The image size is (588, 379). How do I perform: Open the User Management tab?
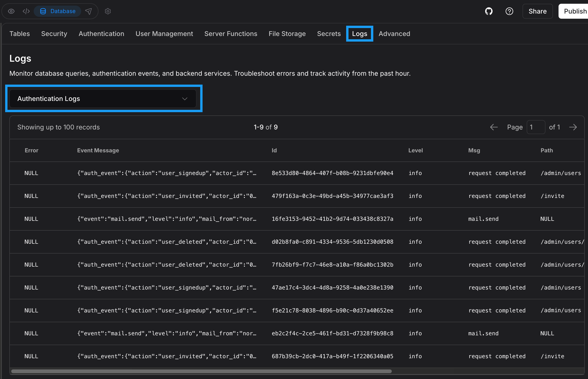164,34
